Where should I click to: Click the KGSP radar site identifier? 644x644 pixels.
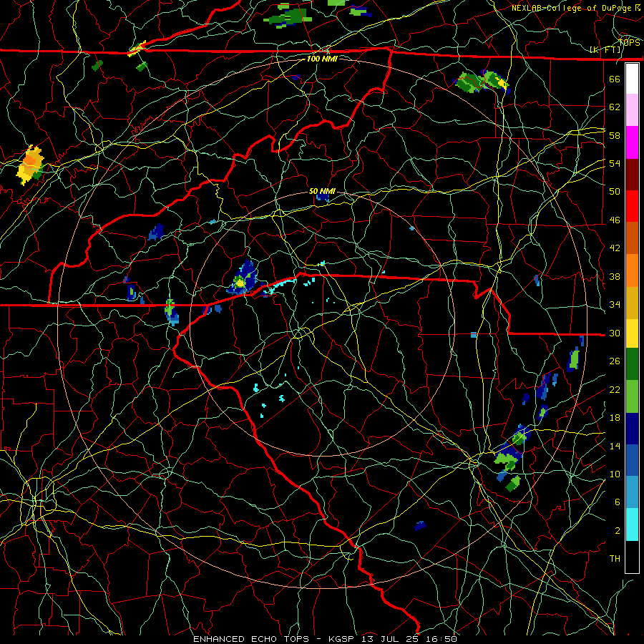343,639
